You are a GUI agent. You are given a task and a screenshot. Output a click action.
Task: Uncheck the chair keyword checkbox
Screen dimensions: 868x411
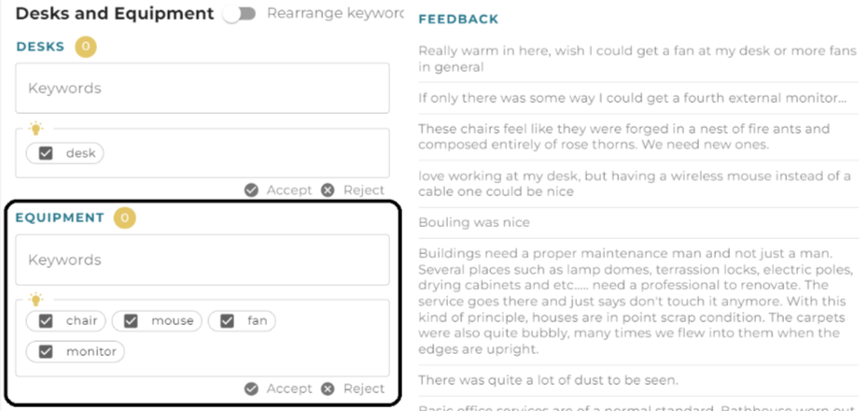[46, 320]
